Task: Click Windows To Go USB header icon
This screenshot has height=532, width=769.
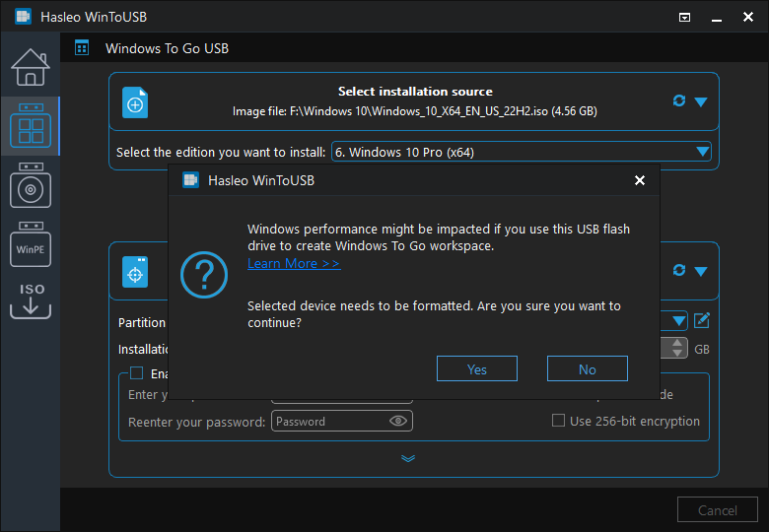Action: (x=82, y=48)
